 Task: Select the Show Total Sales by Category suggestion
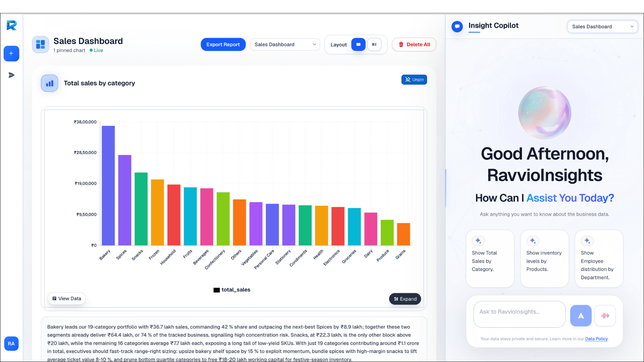(490, 259)
